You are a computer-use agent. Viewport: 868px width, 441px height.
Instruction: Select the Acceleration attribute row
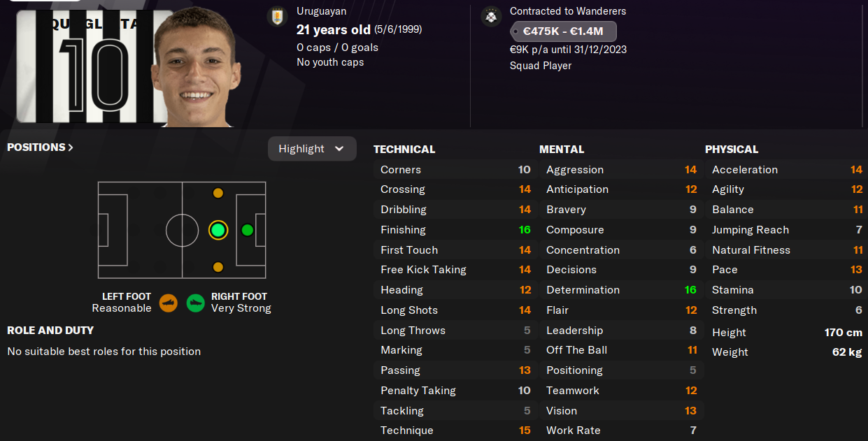(786, 170)
